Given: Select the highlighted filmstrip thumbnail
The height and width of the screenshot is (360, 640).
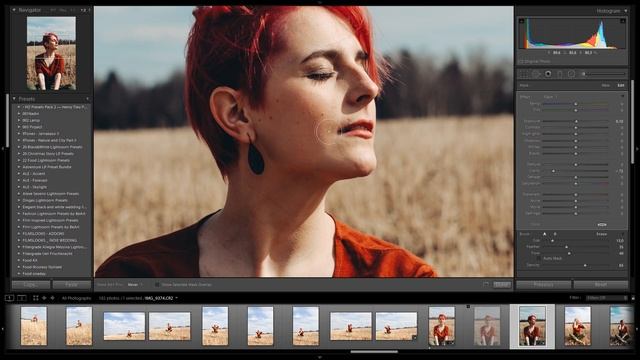Looking at the screenshot, I should pos(532,326).
